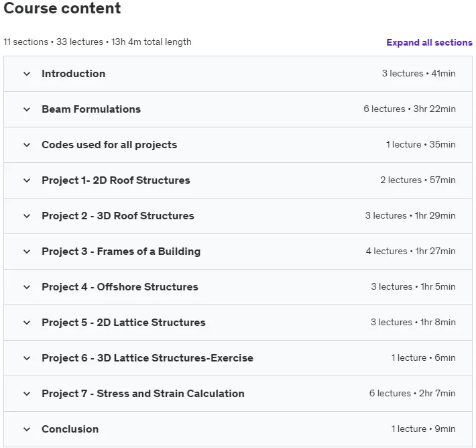Screen dimensions: 476x448
Task: Click Project 4 - Offshore Structures title
Action: click(x=120, y=287)
